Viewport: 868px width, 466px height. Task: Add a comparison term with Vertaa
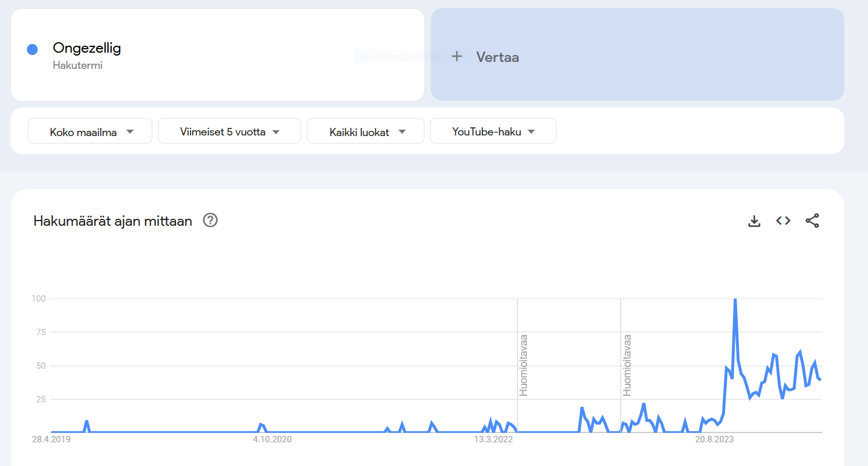point(497,57)
